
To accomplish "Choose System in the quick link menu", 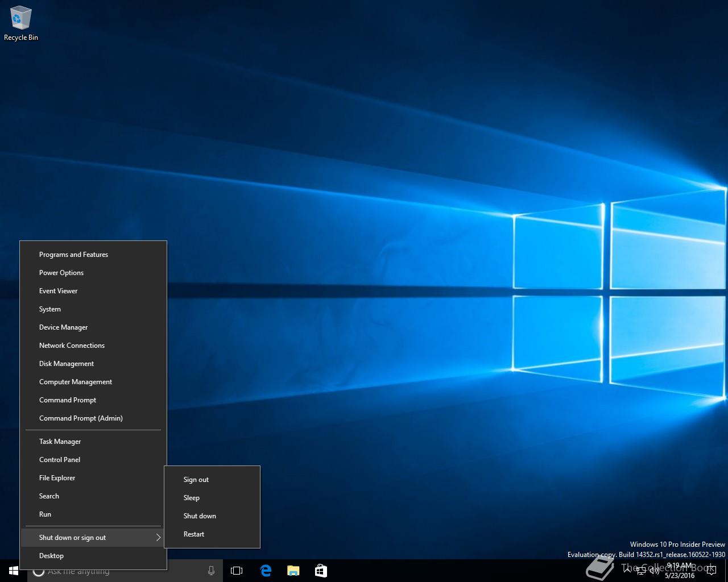I will [x=94, y=309].
